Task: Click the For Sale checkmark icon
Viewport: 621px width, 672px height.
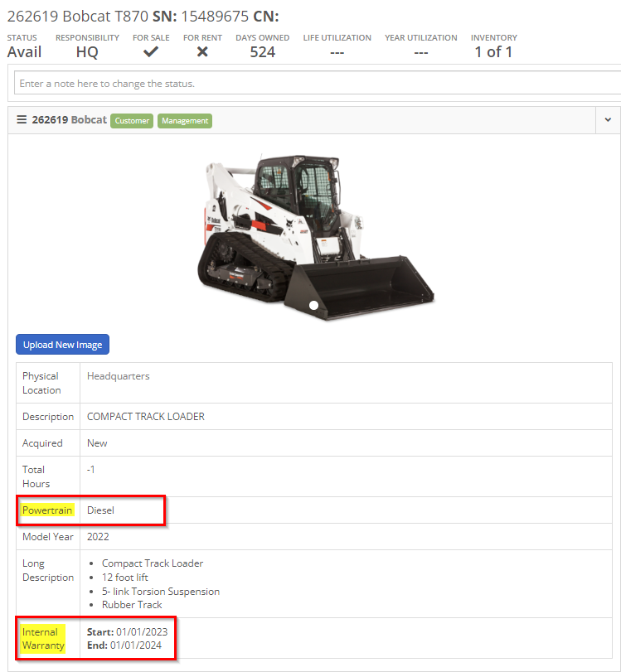Action: tap(151, 52)
